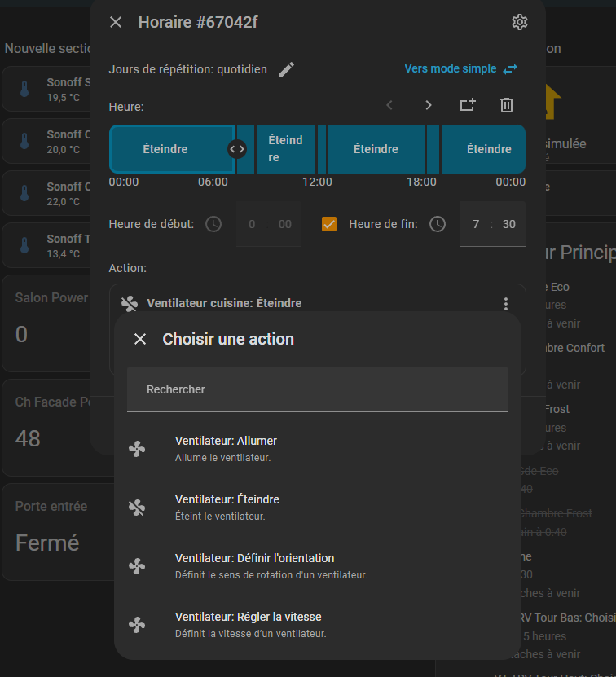616x677 pixels.
Task: Click the end time clock icon
Action: [438, 224]
